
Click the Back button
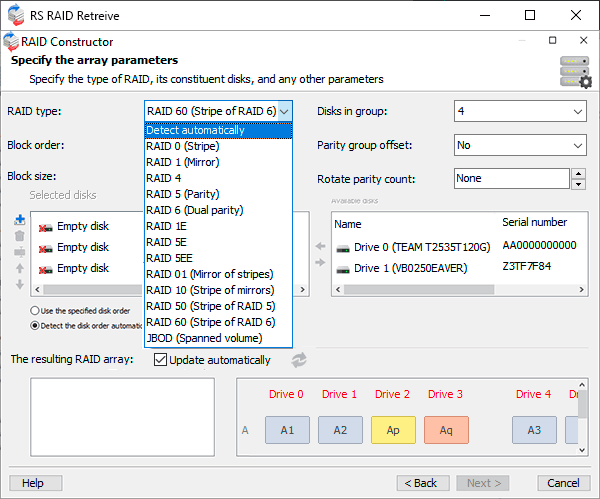(424, 483)
